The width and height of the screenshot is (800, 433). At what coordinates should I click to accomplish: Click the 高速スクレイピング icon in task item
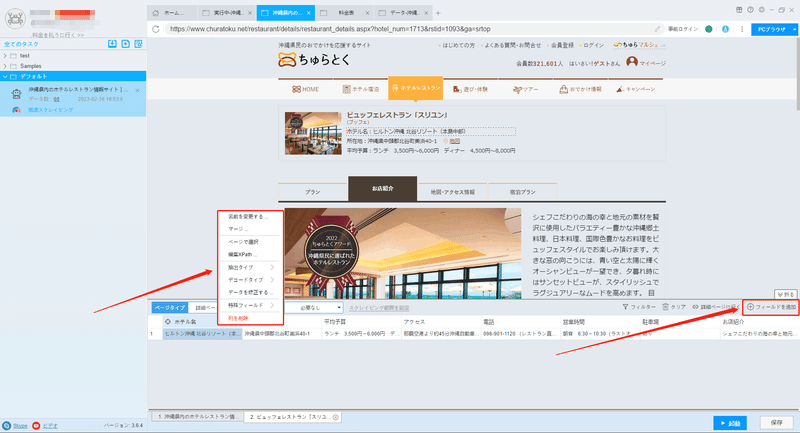pyautogui.click(x=16, y=110)
